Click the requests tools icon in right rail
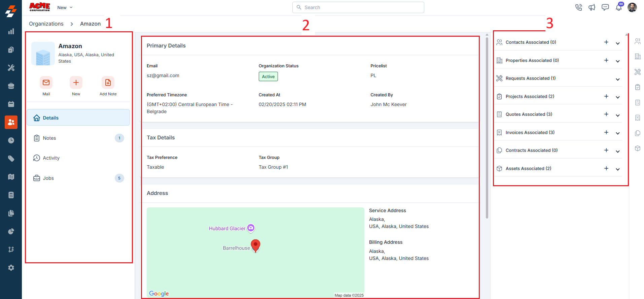The width and height of the screenshot is (644, 299). pyautogui.click(x=638, y=72)
